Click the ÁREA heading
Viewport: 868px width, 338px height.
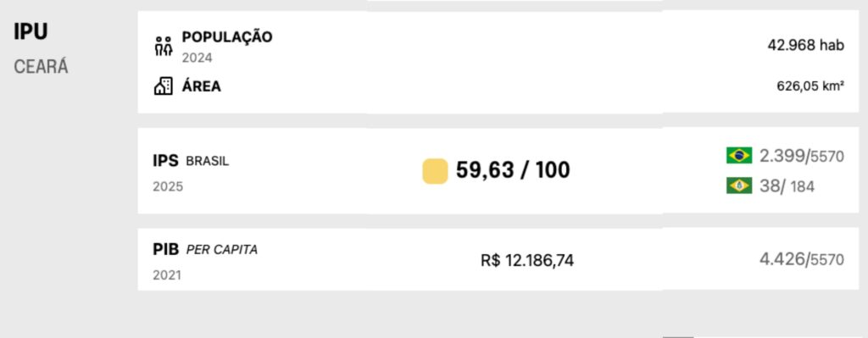(202, 86)
